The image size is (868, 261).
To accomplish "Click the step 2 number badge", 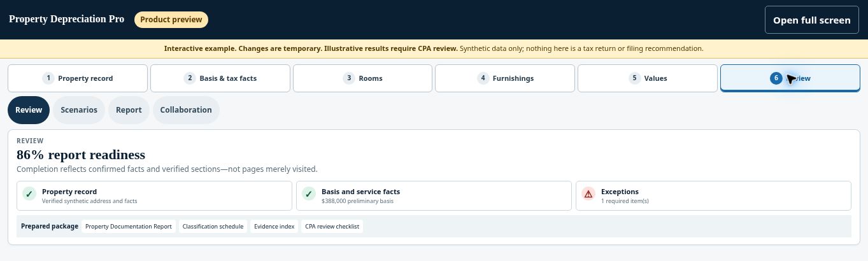I will [190, 78].
